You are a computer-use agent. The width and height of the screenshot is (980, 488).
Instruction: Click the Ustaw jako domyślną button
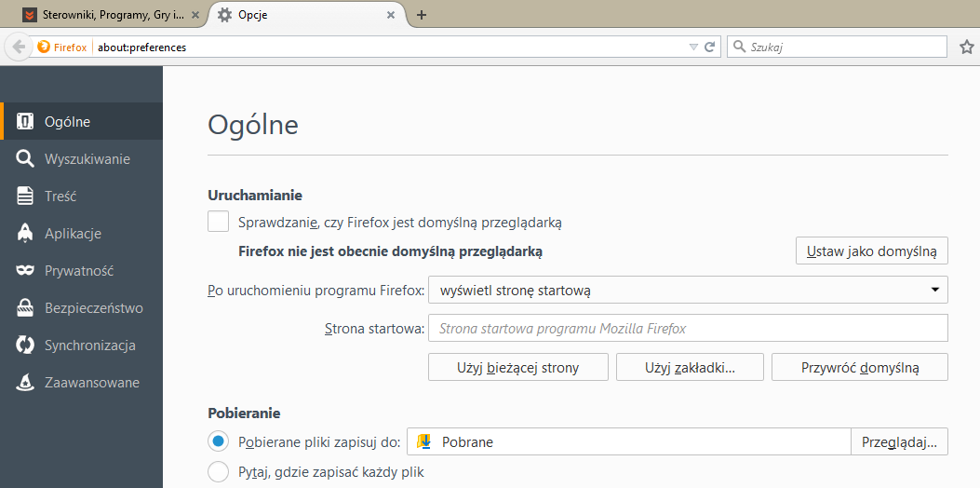pos(872,251)
